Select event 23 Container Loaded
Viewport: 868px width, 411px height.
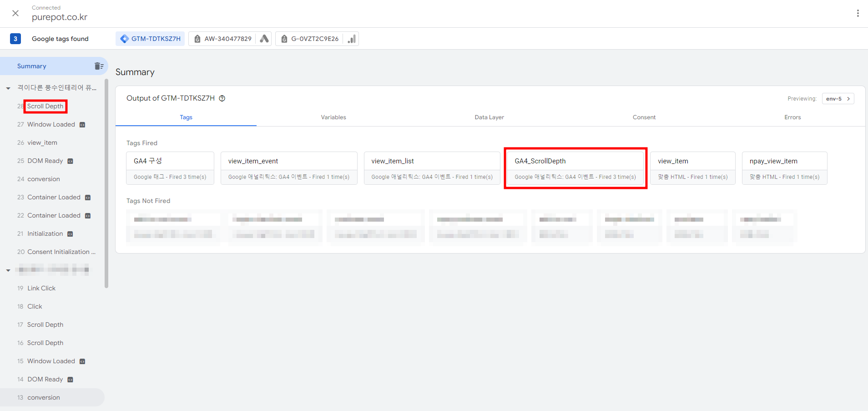(54, 197)
